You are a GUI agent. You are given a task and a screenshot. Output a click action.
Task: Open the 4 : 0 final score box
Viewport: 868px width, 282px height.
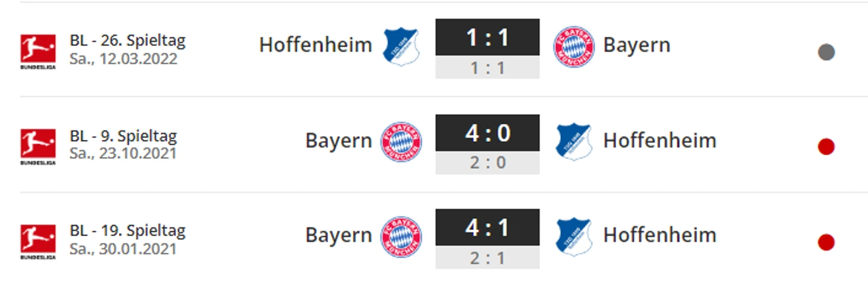coord(488,133)
